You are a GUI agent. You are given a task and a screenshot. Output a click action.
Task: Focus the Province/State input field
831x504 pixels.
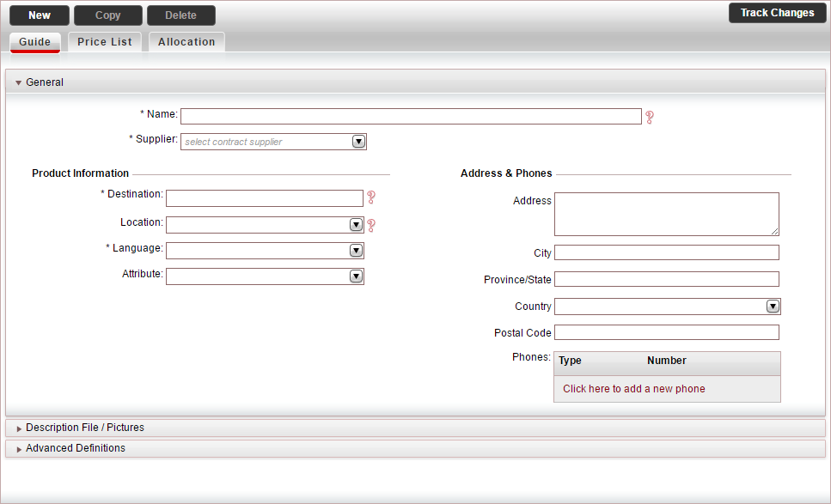pyautogui.click(x=667, y=279)
